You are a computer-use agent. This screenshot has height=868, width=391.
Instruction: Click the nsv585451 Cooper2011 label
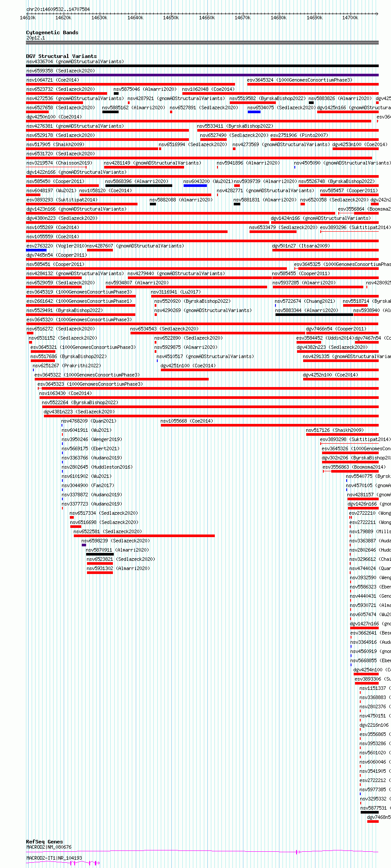click(x=55, y=264)
